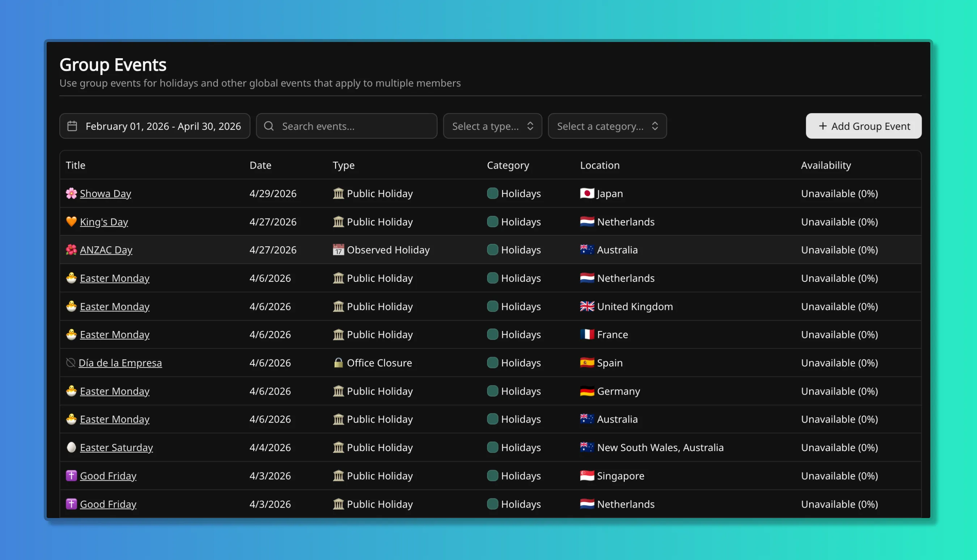Open the Showa Day event link

point(105,194)
